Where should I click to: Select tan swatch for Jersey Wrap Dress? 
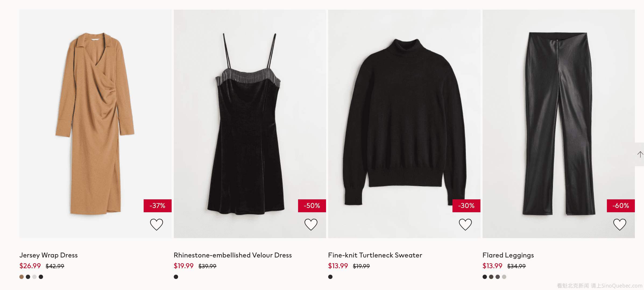tap(22, 277)
